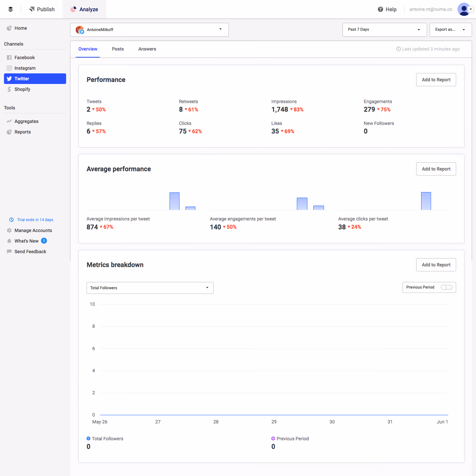Click the average clicks per tweet bar
This screenshot has height=476, width=476.
coord(426,201)
